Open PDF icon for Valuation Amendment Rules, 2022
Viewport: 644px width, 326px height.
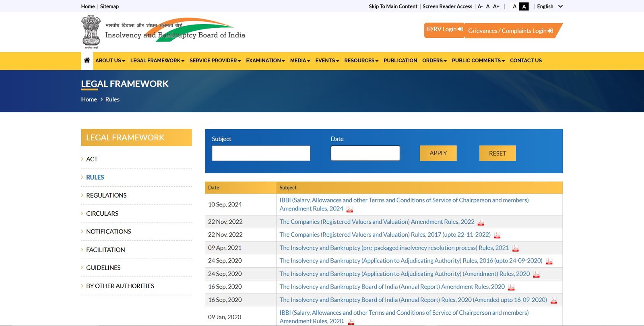point(481,222)
